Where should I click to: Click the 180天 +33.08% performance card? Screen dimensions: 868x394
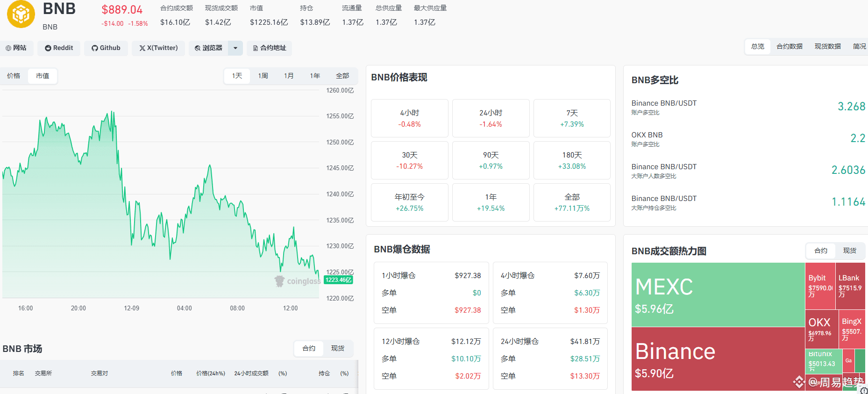pos(572,160)
